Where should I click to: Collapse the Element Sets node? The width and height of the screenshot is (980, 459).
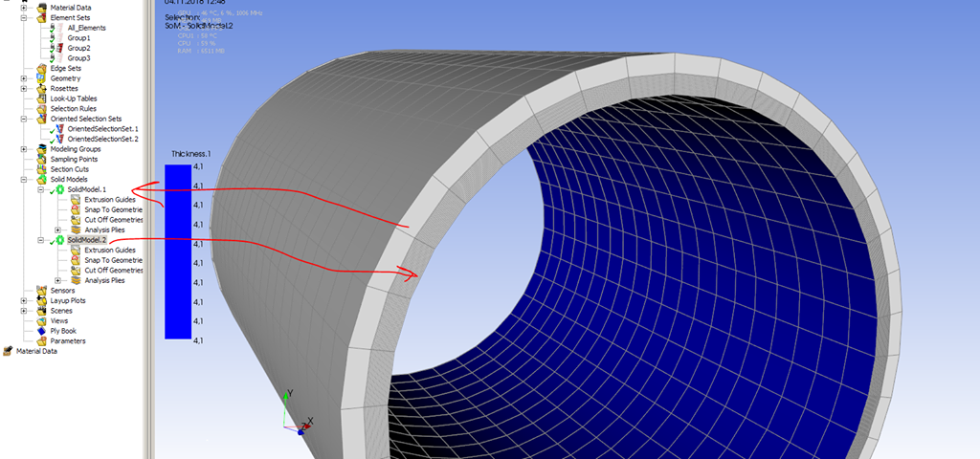tap(24, 18)
